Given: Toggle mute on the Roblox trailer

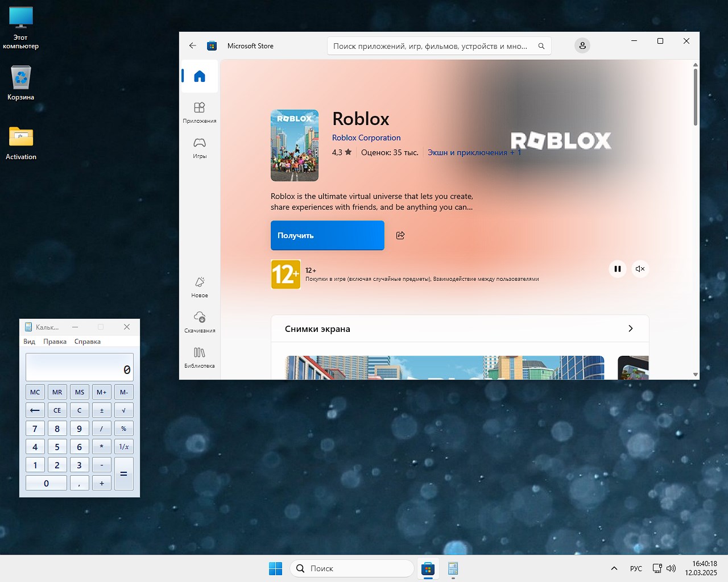Looking at the screenshot, I should (640, 269).
